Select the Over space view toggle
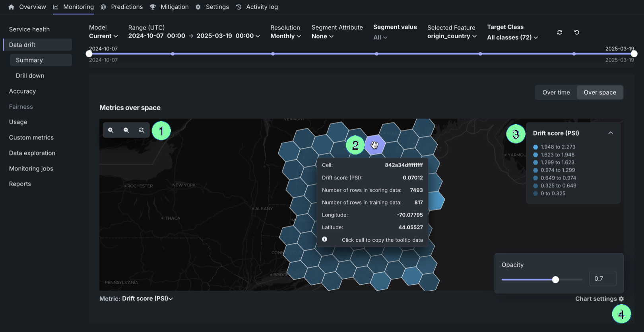Screen dimensions: 644x332 [x=599, y=92]
